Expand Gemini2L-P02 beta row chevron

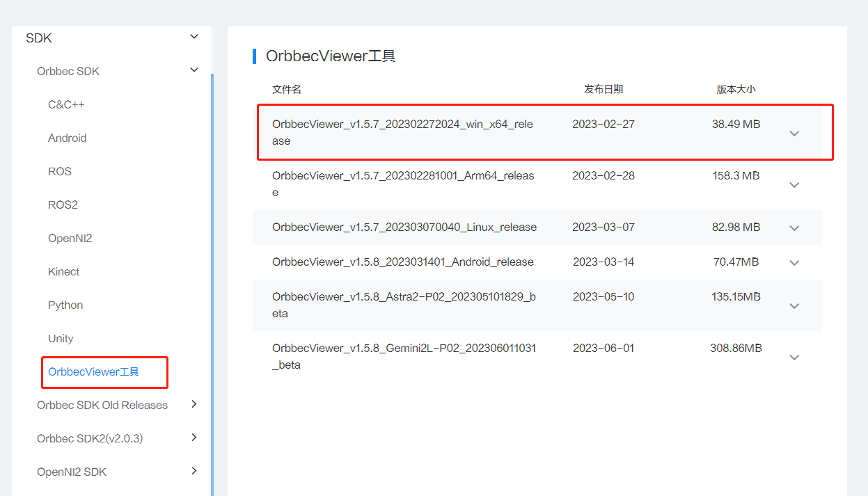coord(794,357)
